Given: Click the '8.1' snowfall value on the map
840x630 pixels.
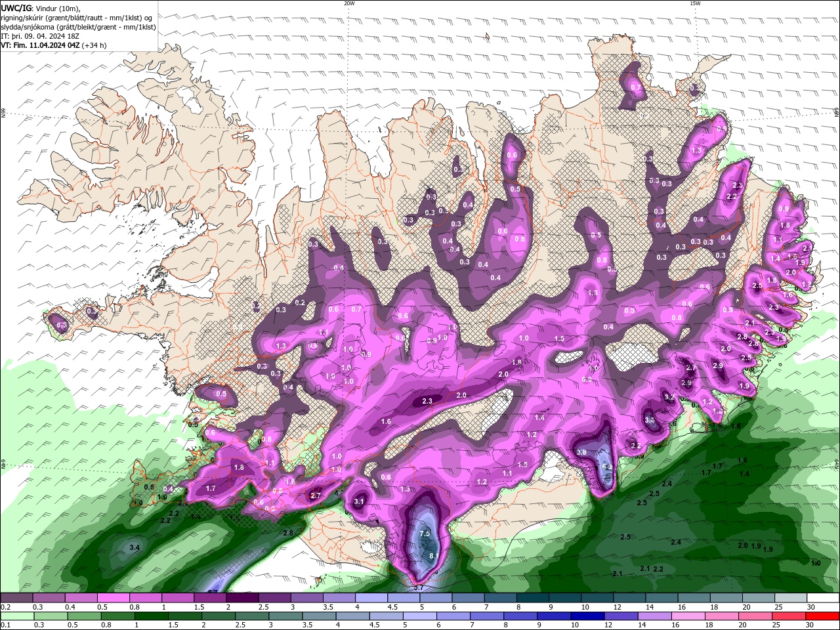Looking at the screenshot, I should pyautogui.click(x=434, y=556).
